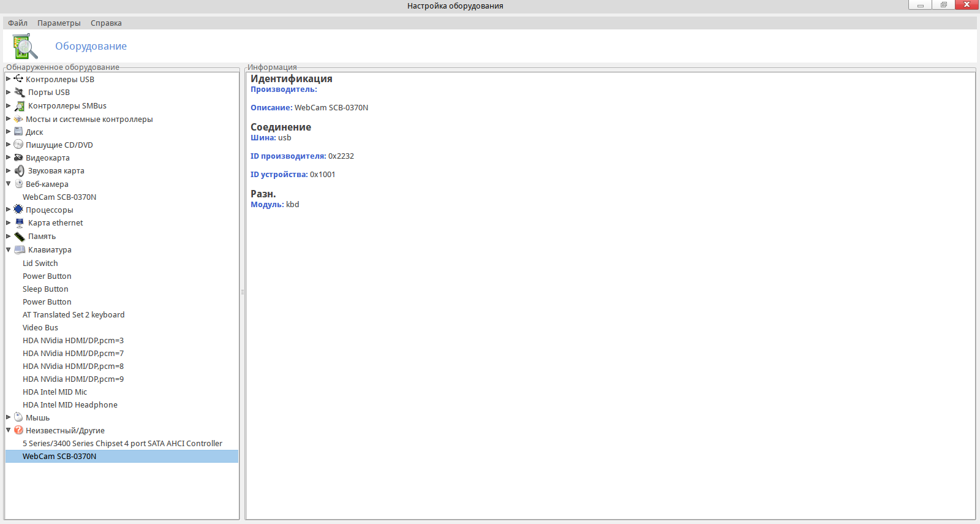Click the bridges and system controllers icon

tap(18, 119)
